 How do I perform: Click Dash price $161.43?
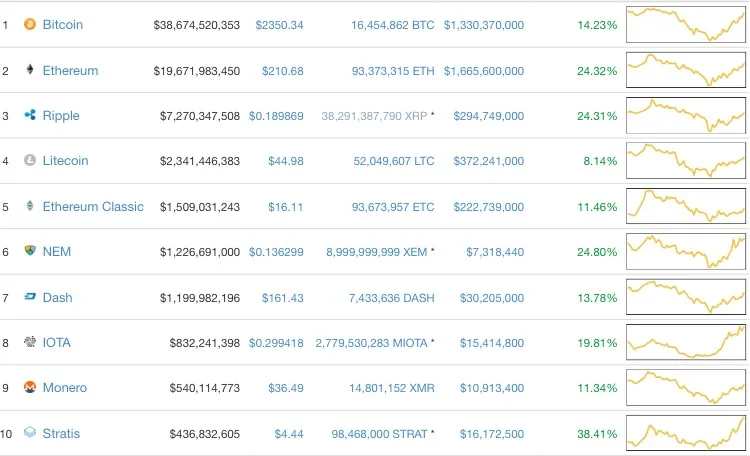pos(282,298)
